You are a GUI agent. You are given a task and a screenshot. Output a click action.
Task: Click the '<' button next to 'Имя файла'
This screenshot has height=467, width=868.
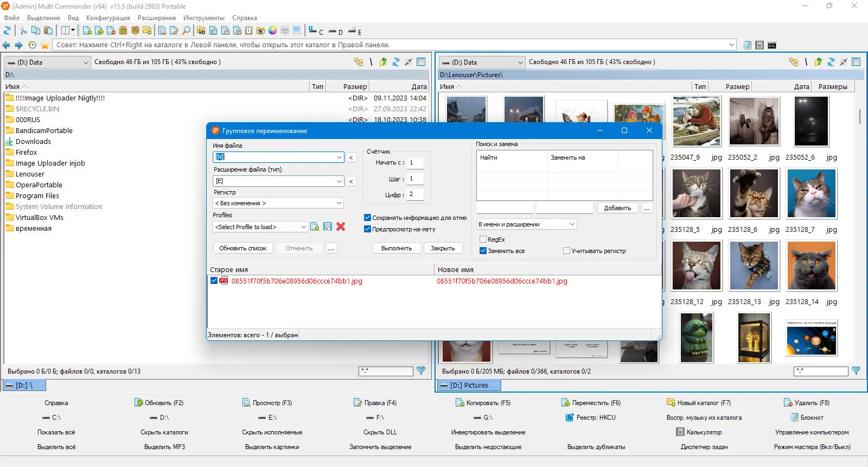tap(351, 157)
